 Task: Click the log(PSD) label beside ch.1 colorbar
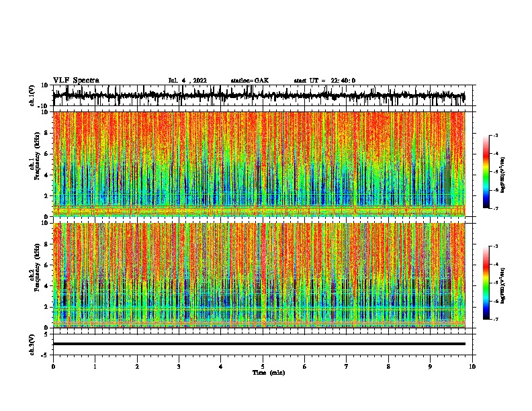[503, 175]
